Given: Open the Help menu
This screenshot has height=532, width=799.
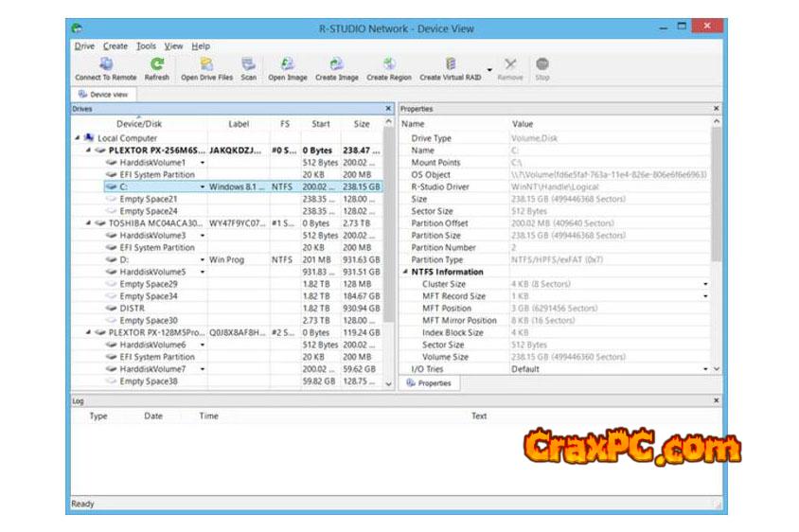Looking at the screenshot, I should tap(201, 45).
